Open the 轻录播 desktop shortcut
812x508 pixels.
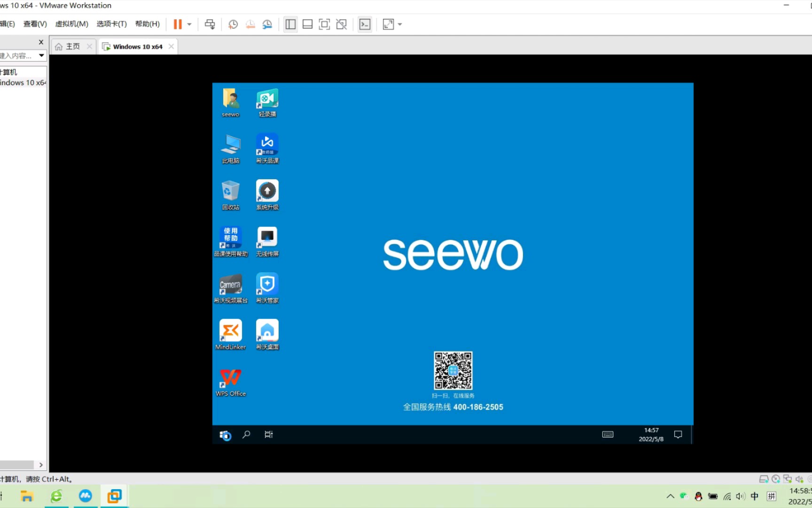(267, 103)
